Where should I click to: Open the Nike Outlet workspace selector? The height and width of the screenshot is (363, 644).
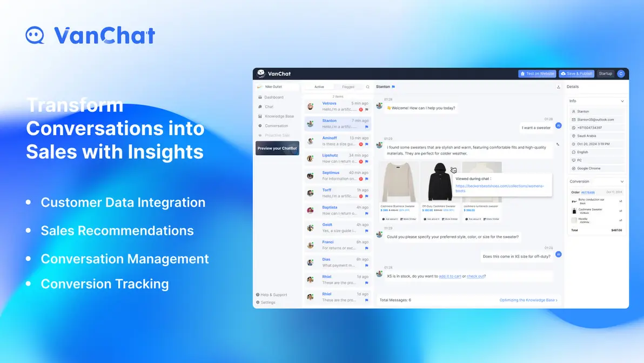(273, 87)
